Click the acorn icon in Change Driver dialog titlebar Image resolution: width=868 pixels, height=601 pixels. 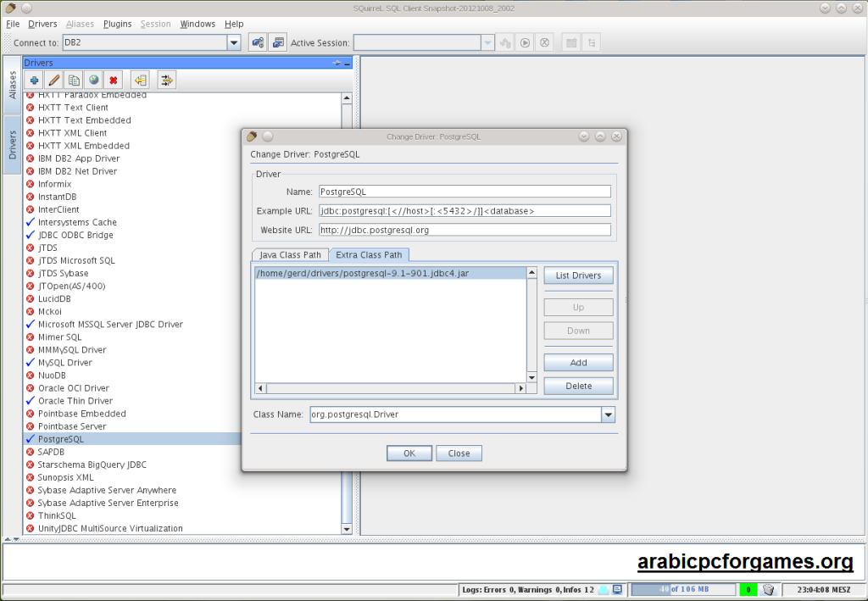[x=252, y=136]
